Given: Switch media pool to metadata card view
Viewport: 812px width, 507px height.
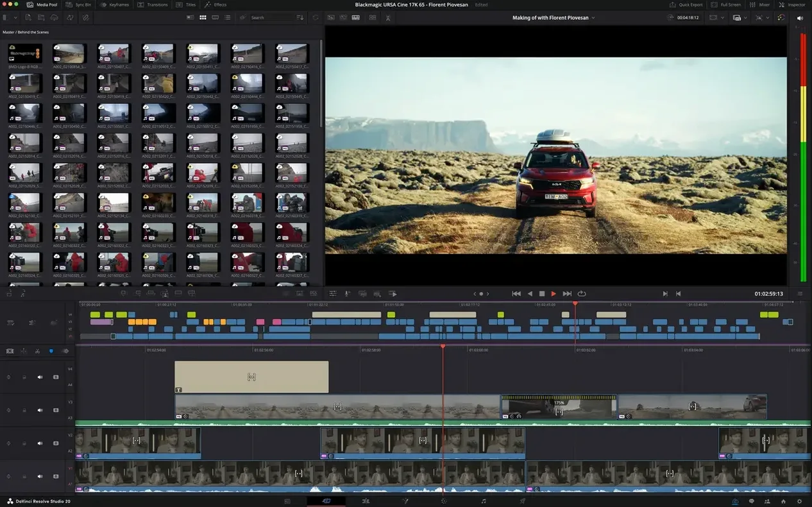Looking at the screenshot, I should pos(190,17).
